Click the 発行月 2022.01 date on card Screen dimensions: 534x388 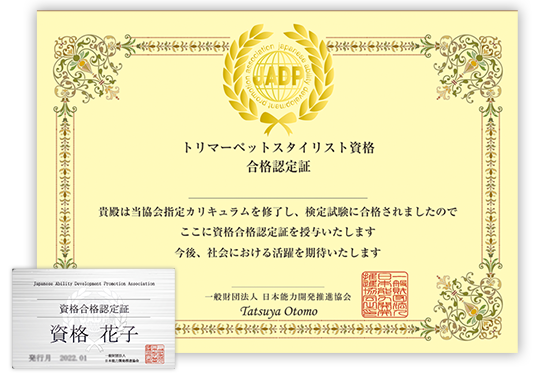[x=58, y=358]
